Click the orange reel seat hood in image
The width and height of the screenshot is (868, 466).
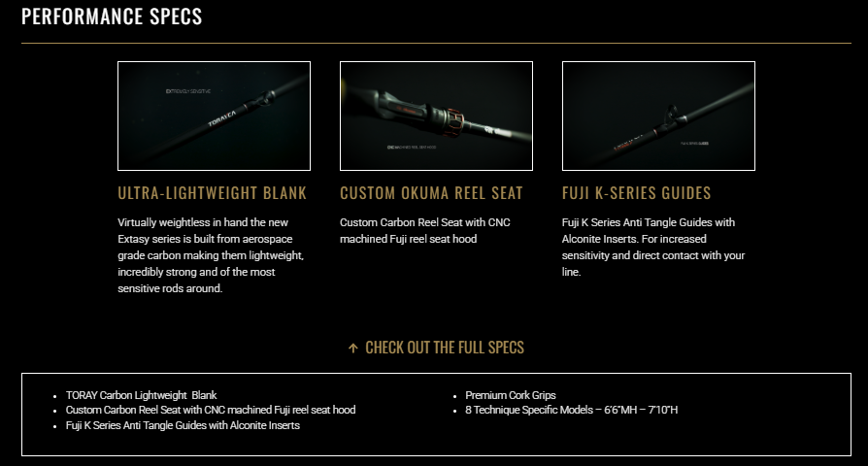point(452,124)
